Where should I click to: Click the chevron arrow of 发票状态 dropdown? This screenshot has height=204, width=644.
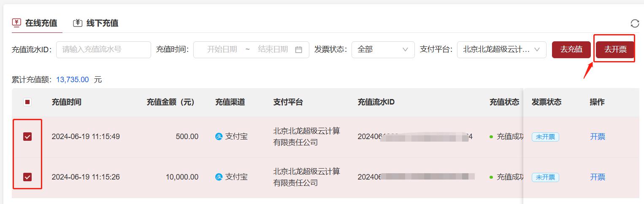coord(406,49)
